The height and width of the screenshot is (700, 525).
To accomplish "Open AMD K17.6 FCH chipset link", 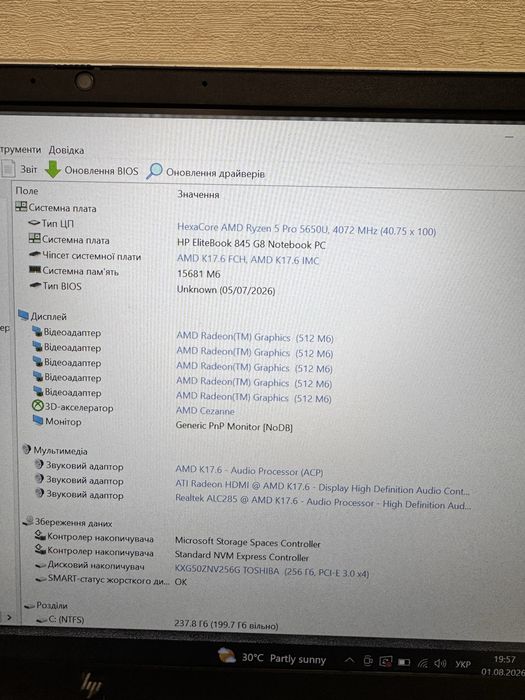I will click(x=248, y=260).
